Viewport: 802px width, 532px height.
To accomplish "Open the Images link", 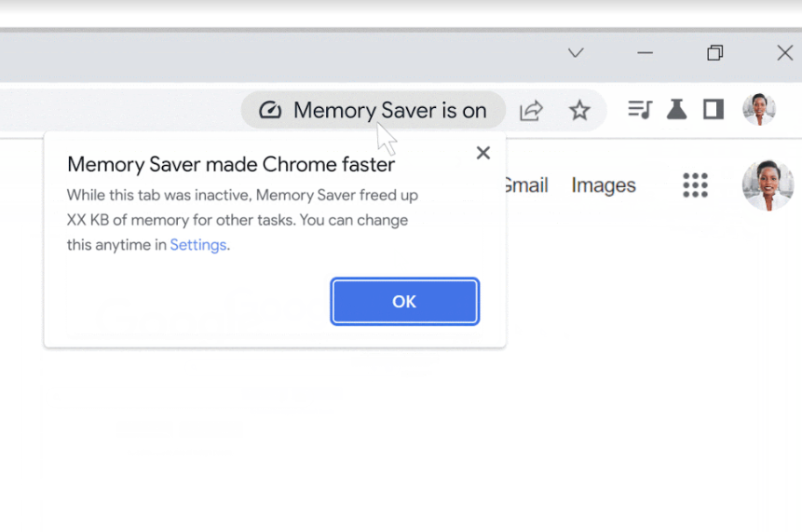I will pyautogui.click(x=604, y=185).
